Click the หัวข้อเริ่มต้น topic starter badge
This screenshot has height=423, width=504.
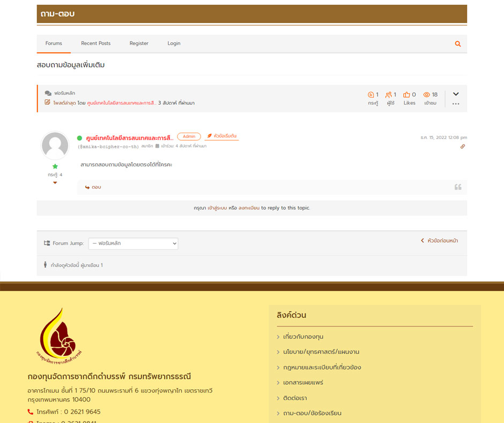point(222,136)
